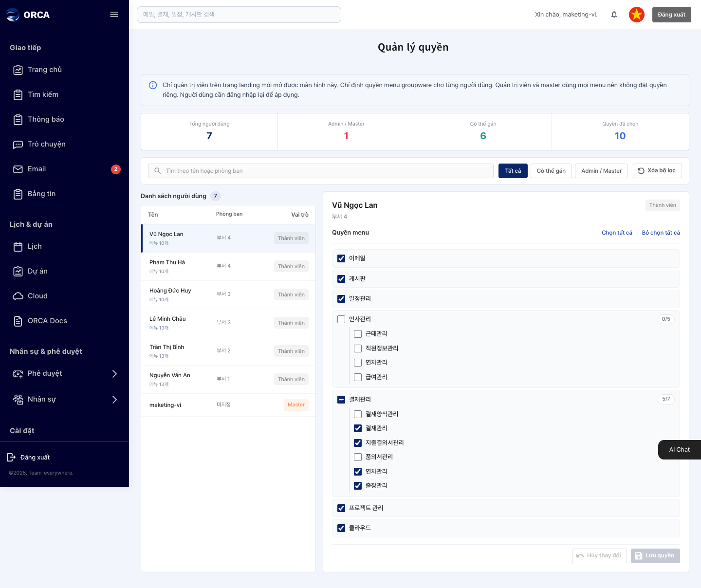Check the 근태관리 checkbox
Viewport: 701px width, 588px height.
pos(358,334)
